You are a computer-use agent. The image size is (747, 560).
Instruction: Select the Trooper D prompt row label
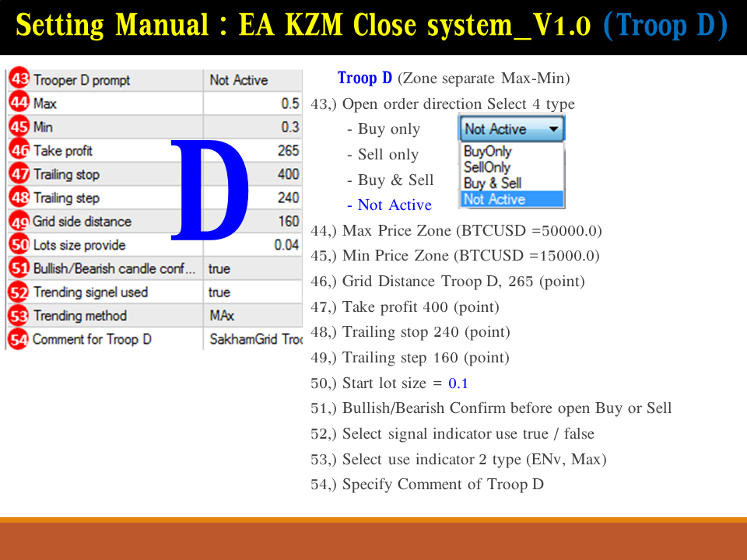82,80
